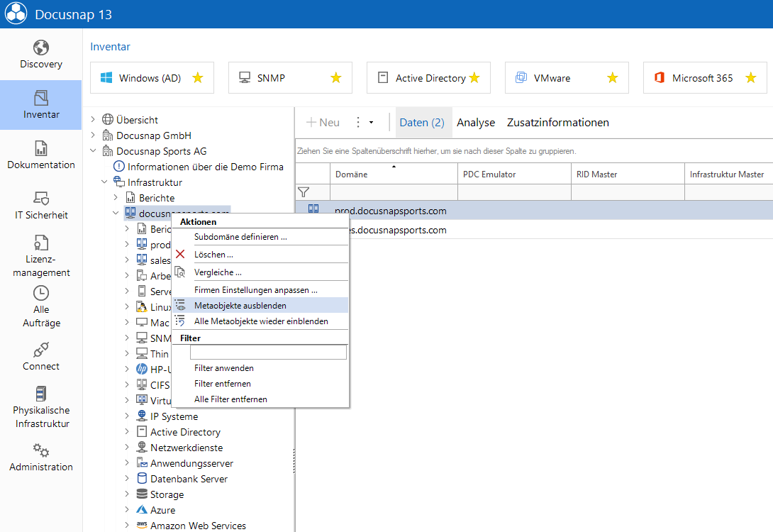
Task: Expand the Active Directory tree node
Action: click(127, 431)
